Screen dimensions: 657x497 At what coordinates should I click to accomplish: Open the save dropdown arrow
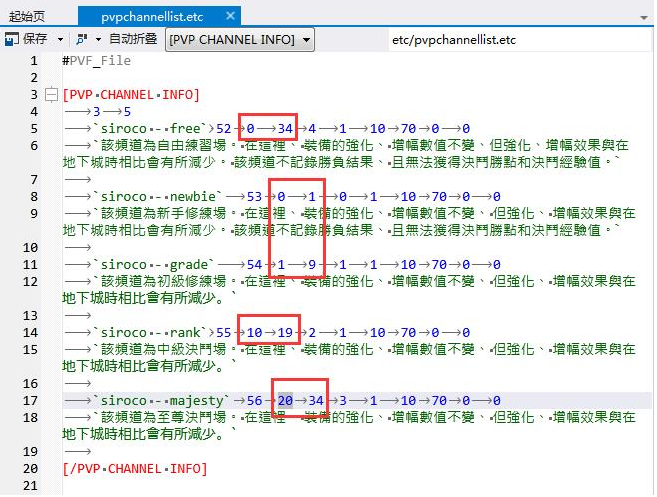pos(60,40)
